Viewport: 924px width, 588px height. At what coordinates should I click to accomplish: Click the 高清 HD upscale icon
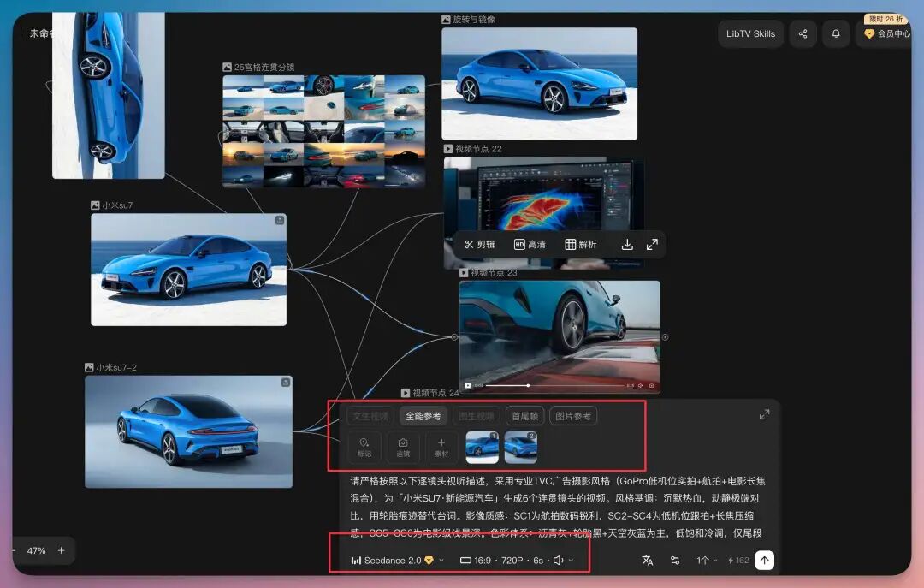[530, 244]
